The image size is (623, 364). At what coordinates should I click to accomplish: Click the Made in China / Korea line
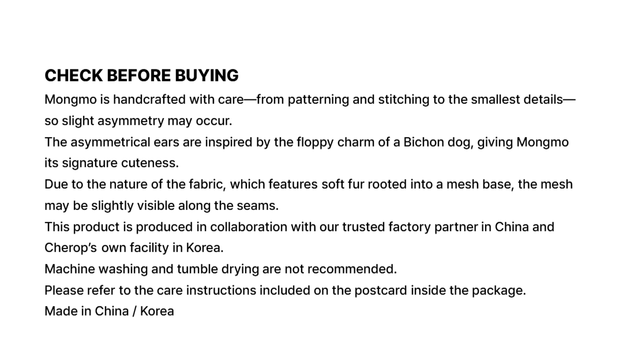click(x=109, y=312)
